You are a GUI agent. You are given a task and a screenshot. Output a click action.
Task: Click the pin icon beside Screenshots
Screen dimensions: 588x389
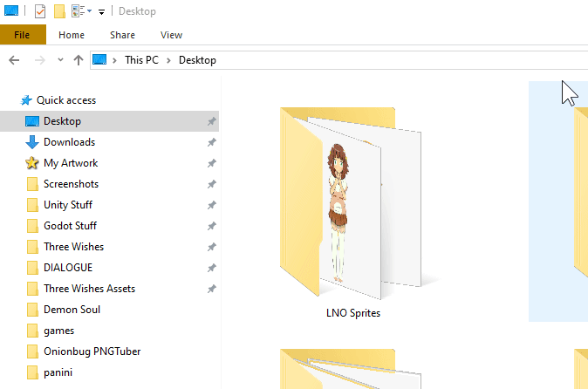point(212,184)
